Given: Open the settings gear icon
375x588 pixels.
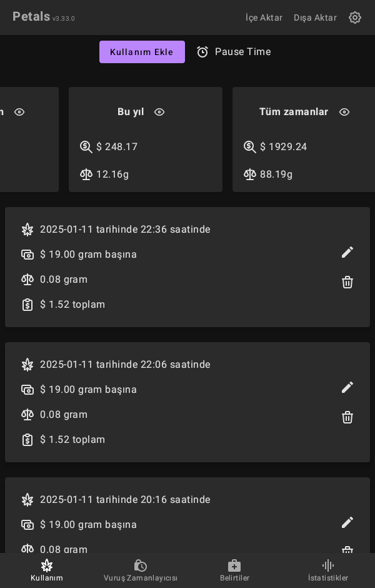Looking at the screenshot, I should click(355, 18).
